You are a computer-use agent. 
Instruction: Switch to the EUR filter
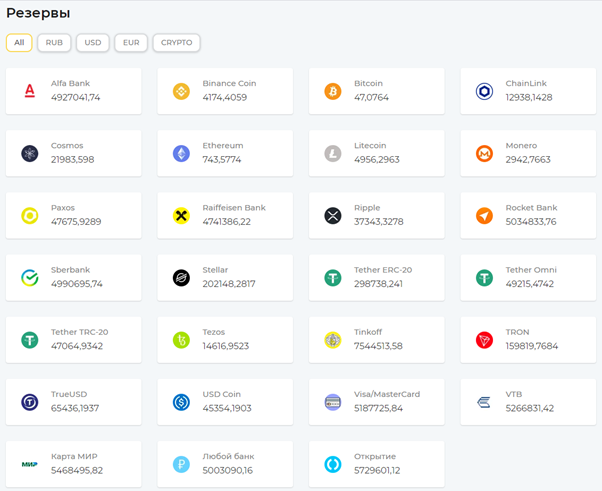click(x=131, y=43)
